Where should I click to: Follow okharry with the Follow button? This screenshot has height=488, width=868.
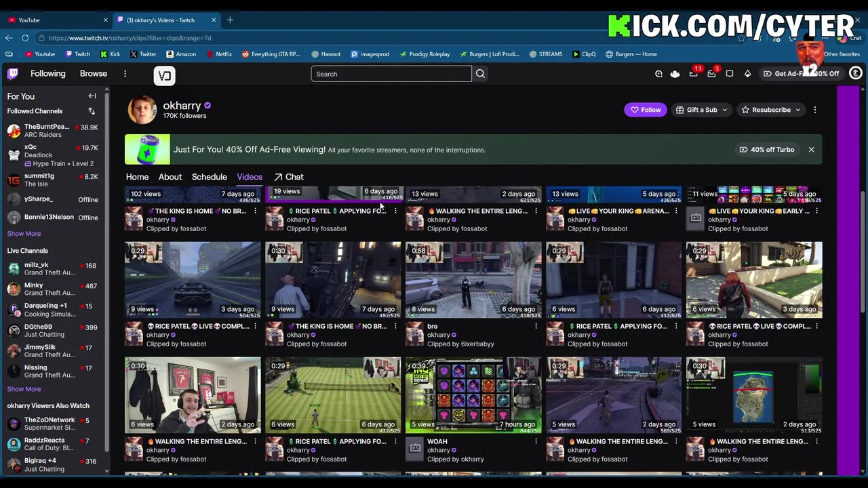pyautogui.click(x=646, y=110)
